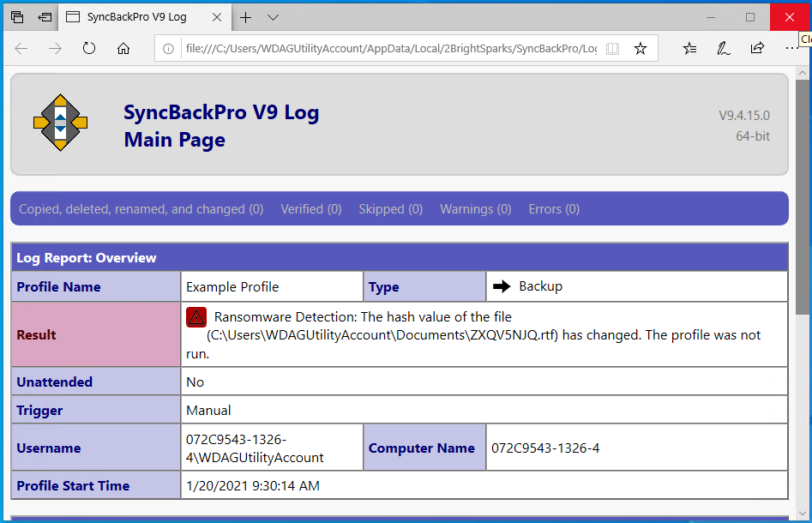Screen dimensions: 812x523
Task: Open the Favorites hub icon
Action: 689,49
